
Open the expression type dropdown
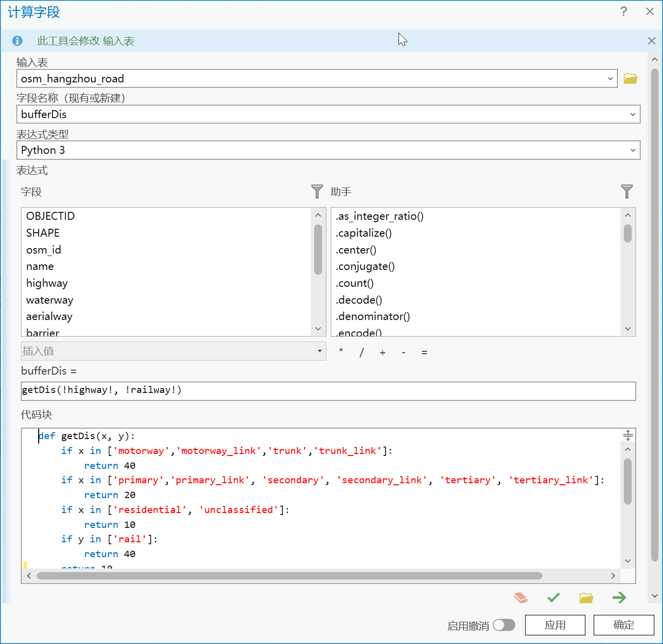pyautogui.click(x=633, y=150)
